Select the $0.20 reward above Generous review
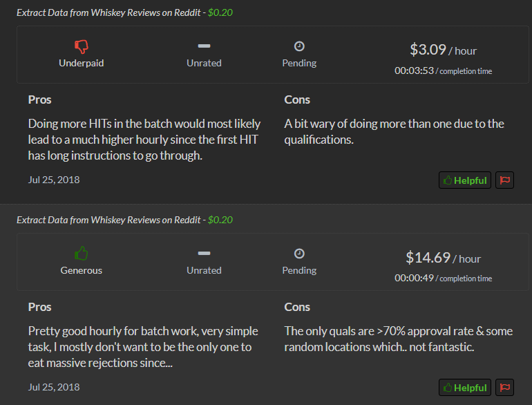Image resolution: width=532 pixels, height=405 pixels. click(220, 220)
